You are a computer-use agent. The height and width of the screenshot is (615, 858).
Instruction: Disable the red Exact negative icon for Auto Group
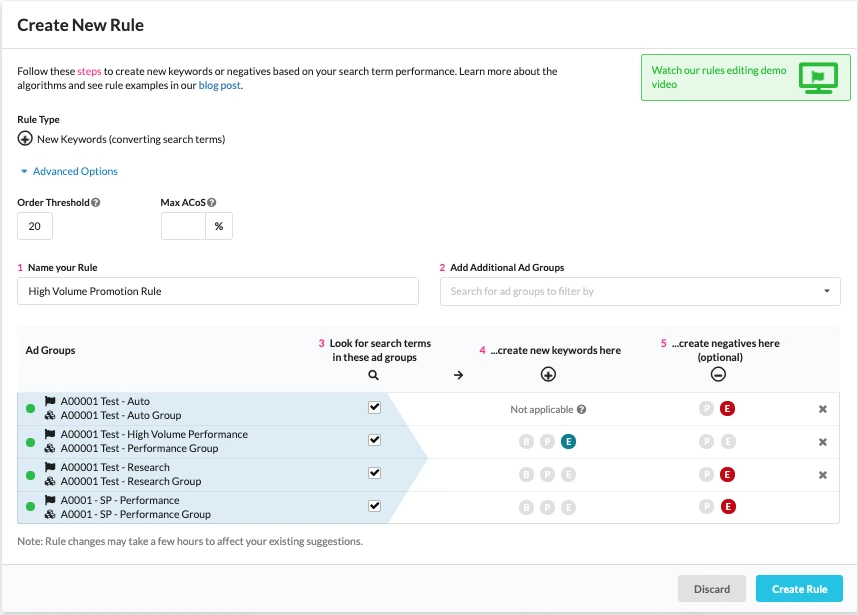[727, 408]
